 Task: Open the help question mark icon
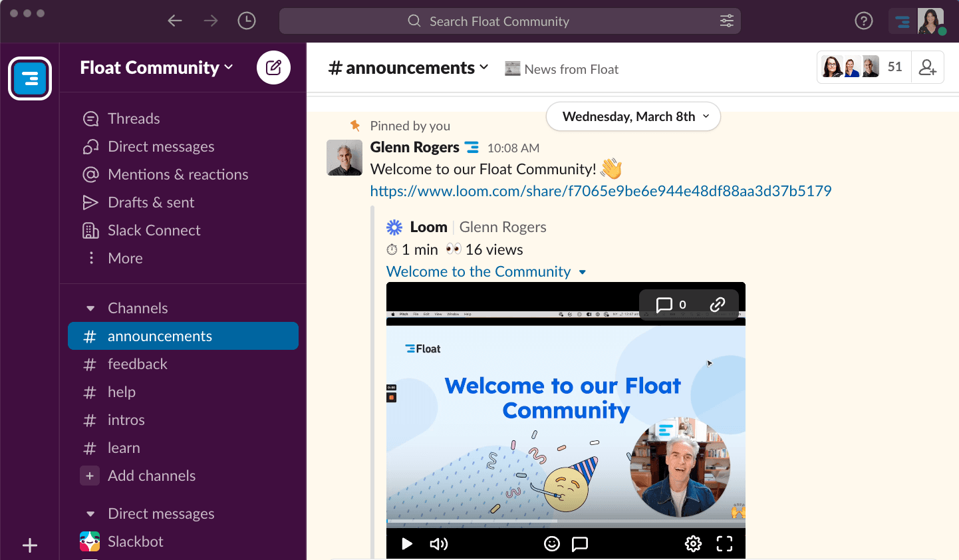(863, 21)
